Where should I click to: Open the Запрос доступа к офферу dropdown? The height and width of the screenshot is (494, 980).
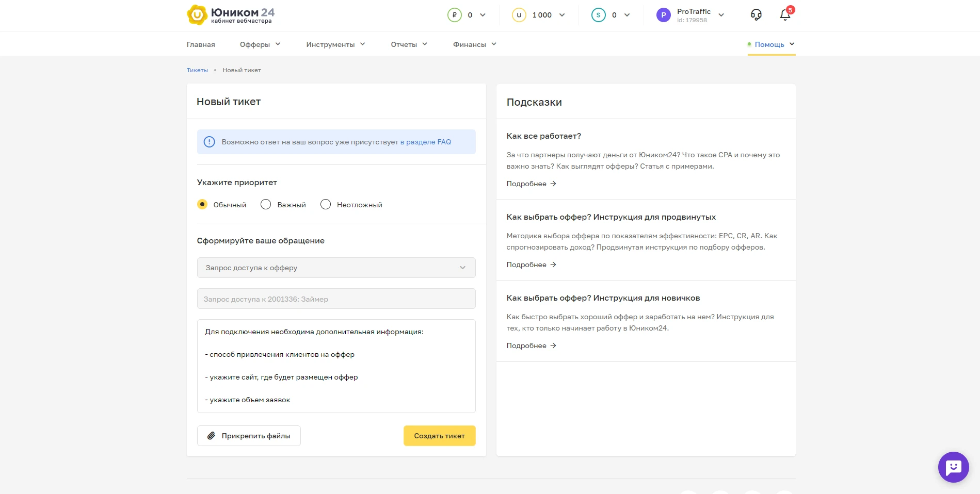(336, 268)
